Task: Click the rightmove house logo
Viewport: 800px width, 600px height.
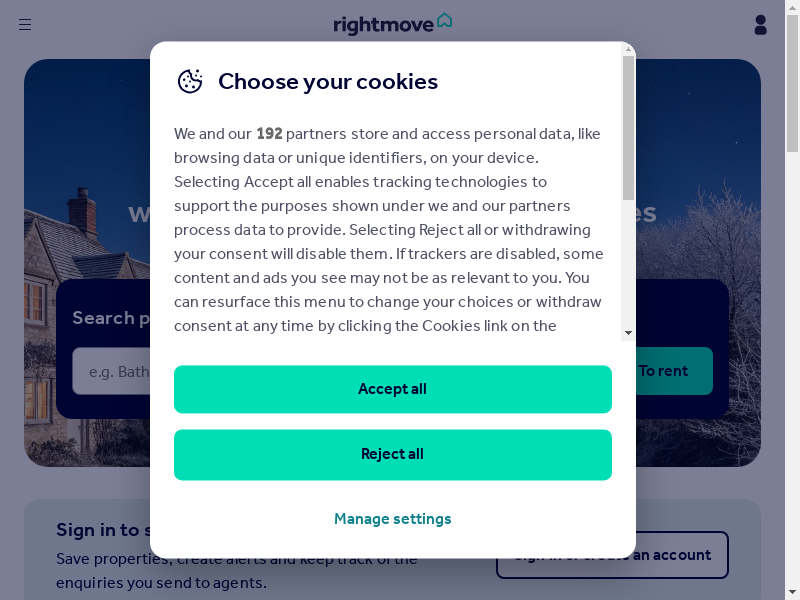Action: point(392,24)
